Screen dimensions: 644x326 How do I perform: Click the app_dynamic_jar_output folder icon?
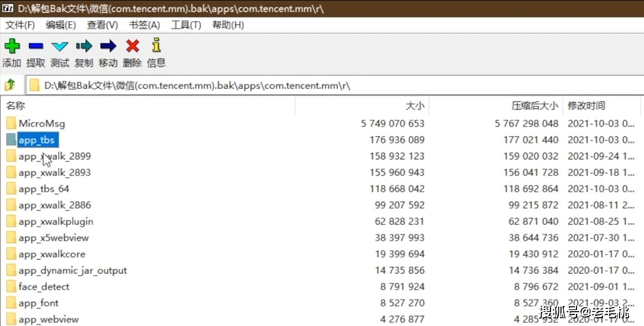point(11,270)
